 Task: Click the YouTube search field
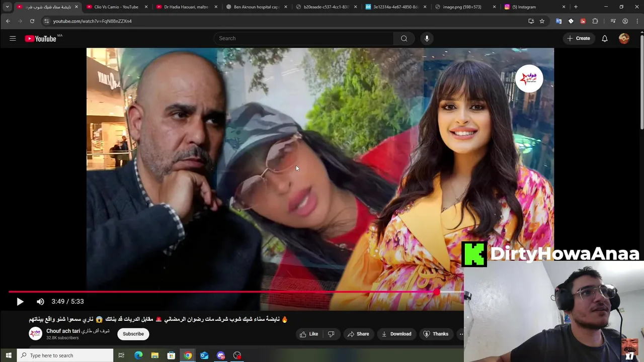coord(304,38)
